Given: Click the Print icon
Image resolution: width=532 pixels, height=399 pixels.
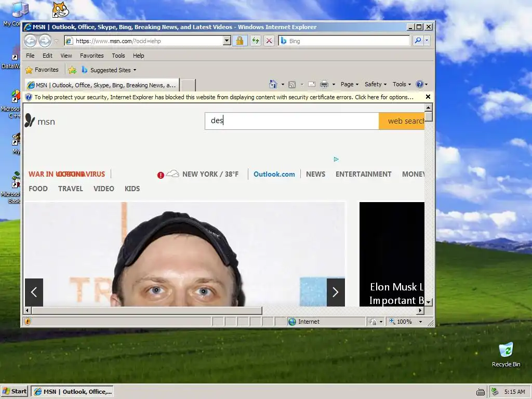Looking at the screenshot, I should [x=324, y=84].
